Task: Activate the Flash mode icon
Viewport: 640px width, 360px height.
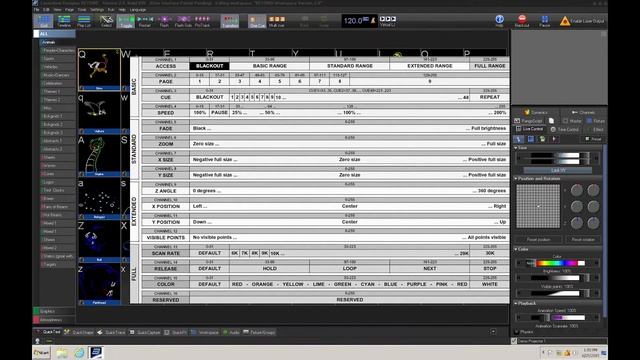Action: 164,21
